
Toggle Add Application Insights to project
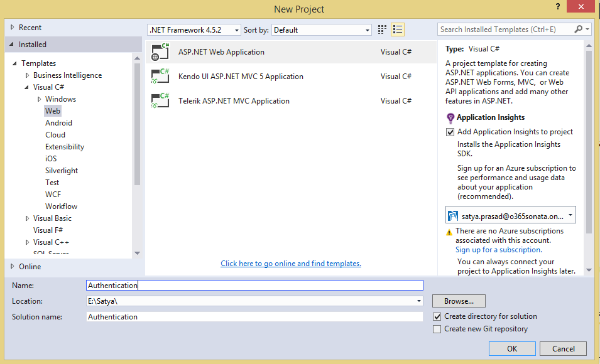[x=450, y=132]
